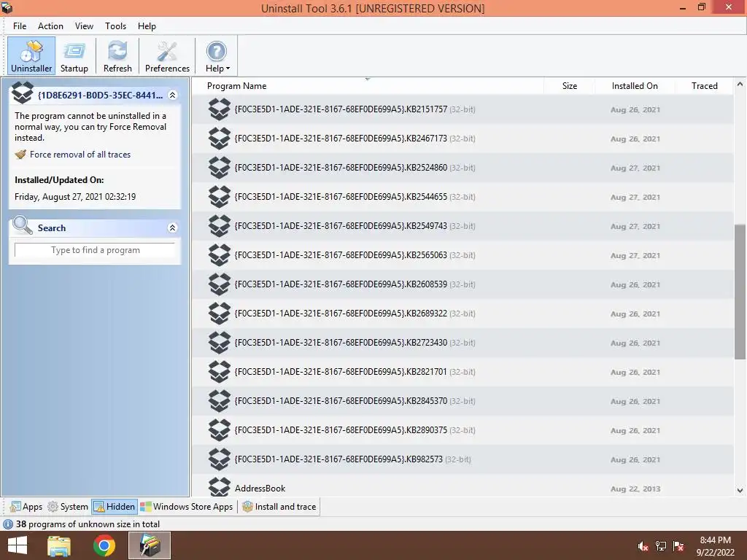The height and width of the screenshot is (560, 747).
Task: Sort by Size column header
Action: tap(569, 86)
